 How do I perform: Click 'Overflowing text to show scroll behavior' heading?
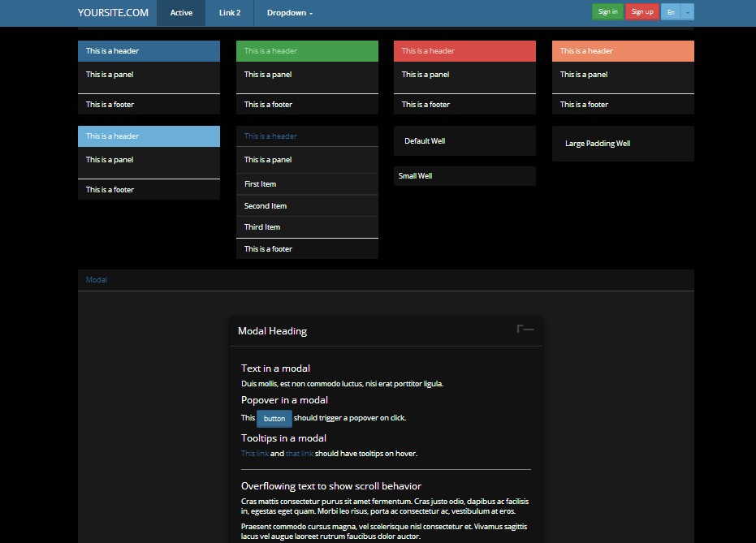331,485
